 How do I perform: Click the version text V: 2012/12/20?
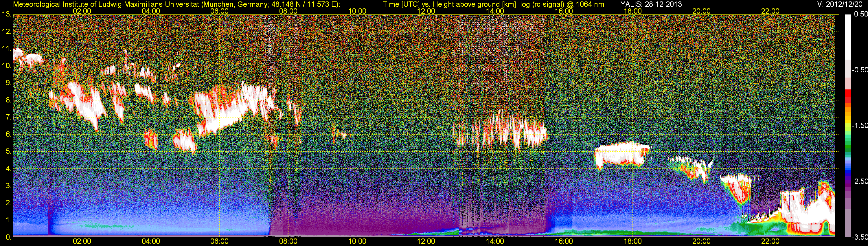point(839,4)
